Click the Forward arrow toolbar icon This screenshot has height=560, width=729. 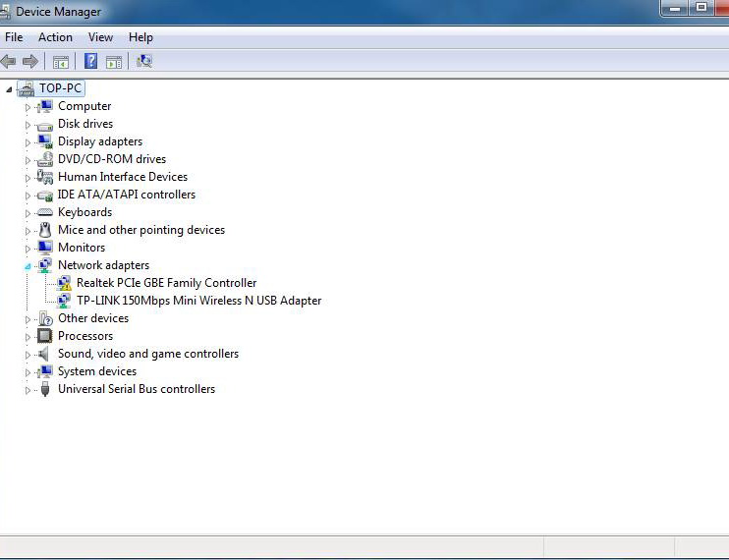[x=30, y=61]
